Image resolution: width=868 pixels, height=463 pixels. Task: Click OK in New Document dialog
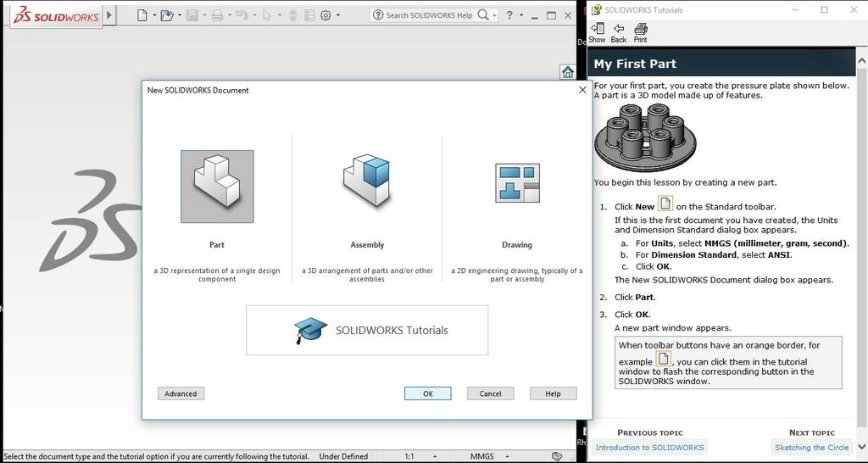(x=428, y=393)
